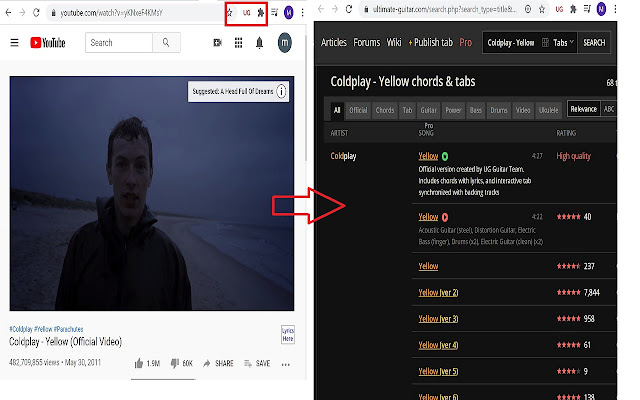
Task: Select the Guitar Pro filter tab
Action: pyautogui.click(x=428, y=110)
